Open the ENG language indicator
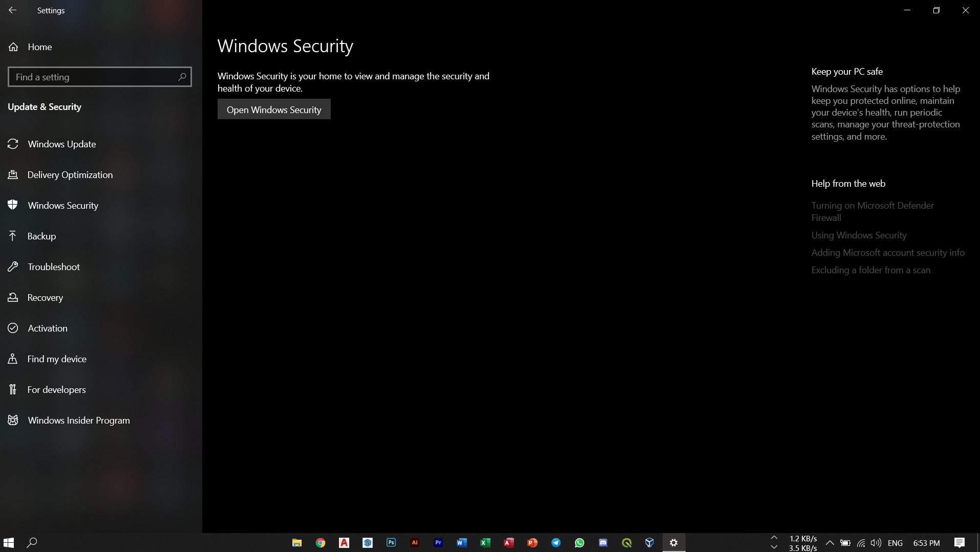 coord(896,543)
